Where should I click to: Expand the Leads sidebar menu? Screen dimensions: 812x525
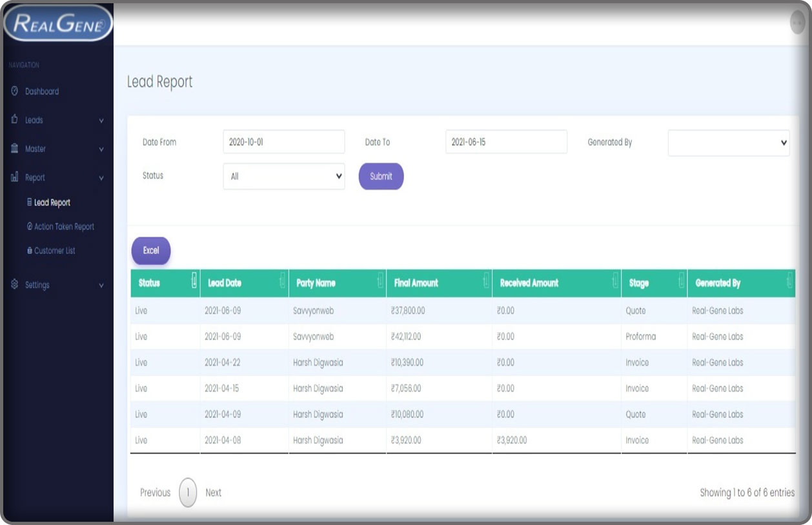tap(101, 121)
